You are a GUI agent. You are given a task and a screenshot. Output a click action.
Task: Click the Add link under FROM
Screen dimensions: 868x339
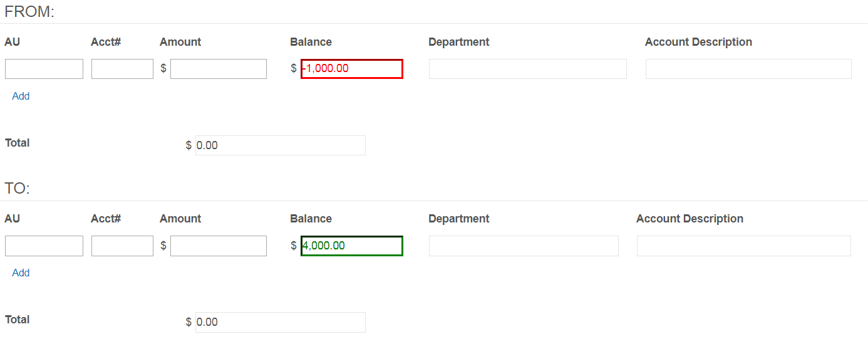pyautogui.click(x=21, y=96)
